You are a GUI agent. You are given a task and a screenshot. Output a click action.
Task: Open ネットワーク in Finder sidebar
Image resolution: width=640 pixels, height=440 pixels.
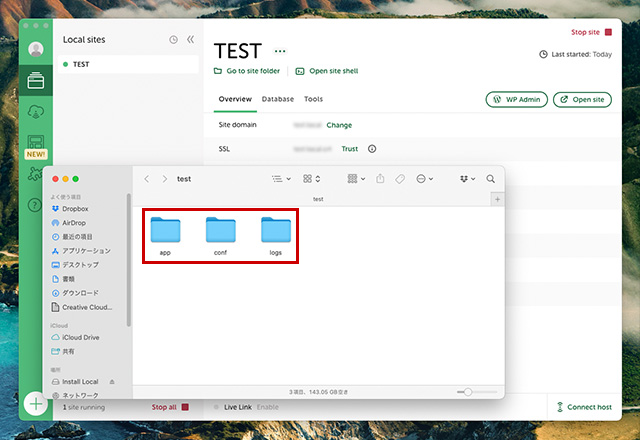point(76,396)
